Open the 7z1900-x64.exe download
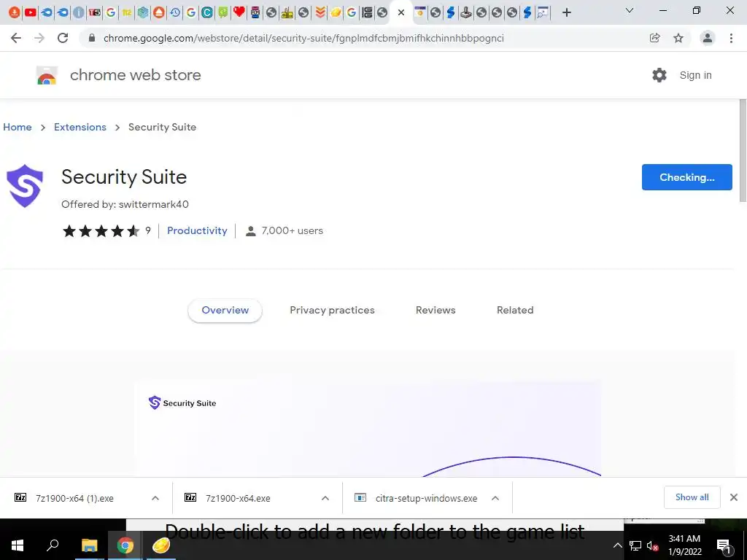This screenshot has height=560, width=747. (238, 498)
